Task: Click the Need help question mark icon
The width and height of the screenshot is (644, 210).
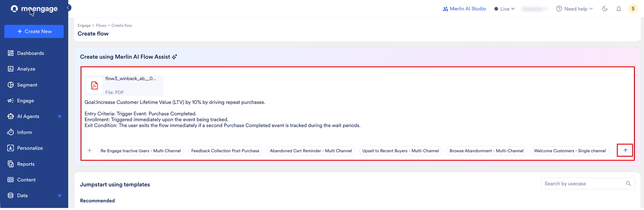Action: coord(559,9)
